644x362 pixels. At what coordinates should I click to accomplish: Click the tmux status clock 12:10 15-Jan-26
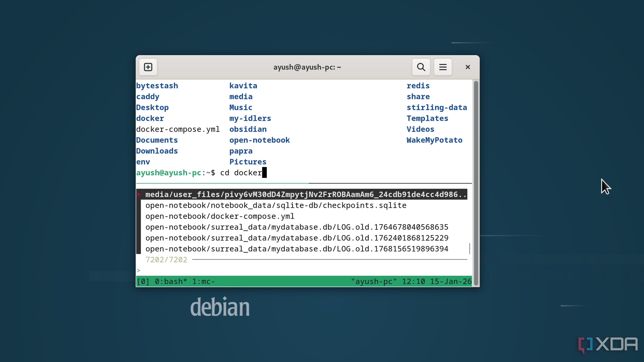point(437,281)
